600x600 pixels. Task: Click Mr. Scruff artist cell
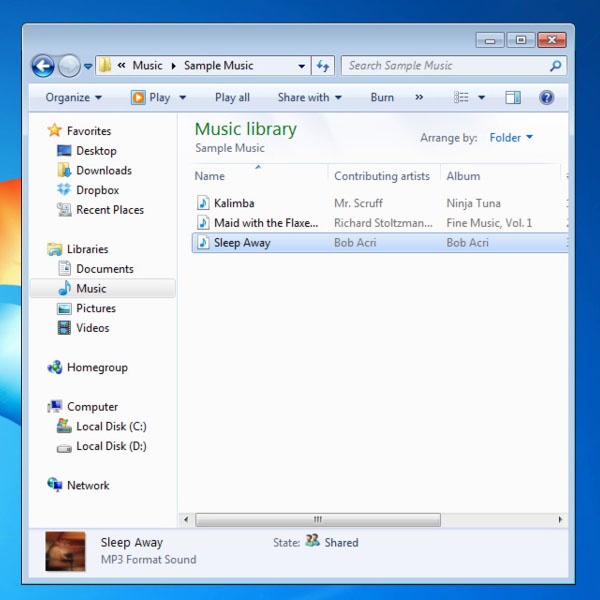coord(358,203)
